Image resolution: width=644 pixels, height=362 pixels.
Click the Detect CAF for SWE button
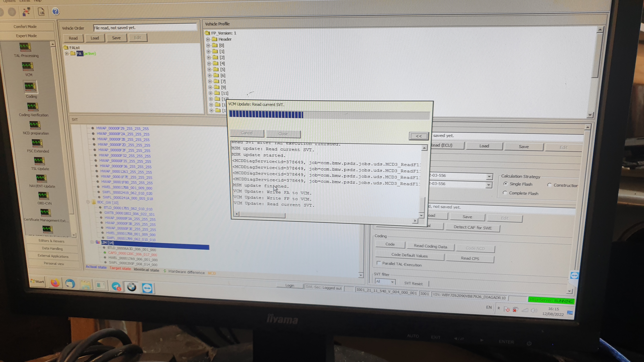[x=472, y=228]
